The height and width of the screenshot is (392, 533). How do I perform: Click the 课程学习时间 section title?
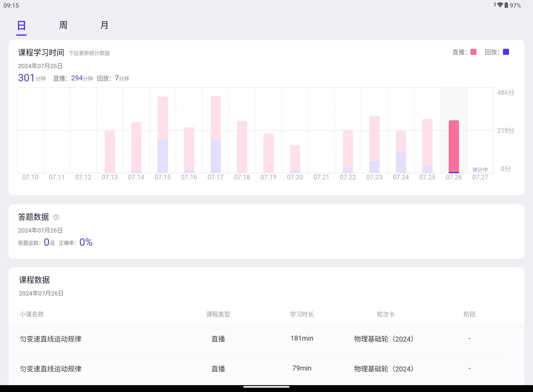(41, 52)
